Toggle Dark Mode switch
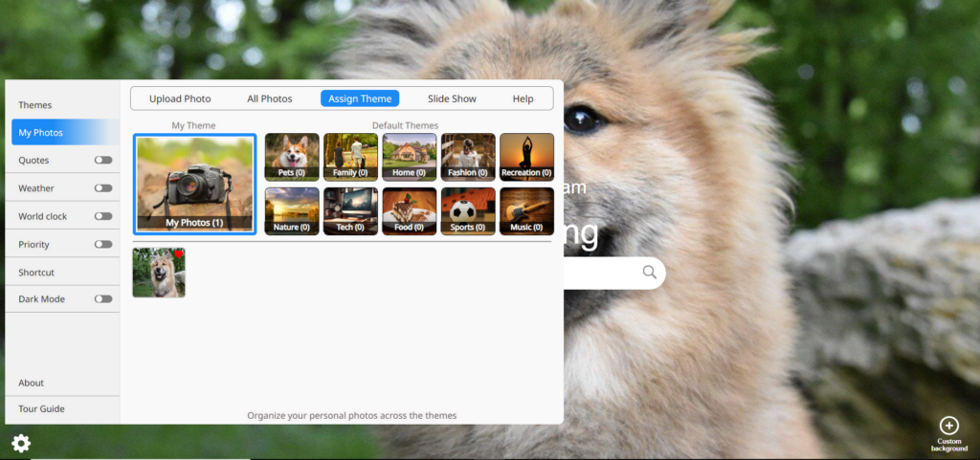Screen dimensions: 980x460 coord(102,299)
